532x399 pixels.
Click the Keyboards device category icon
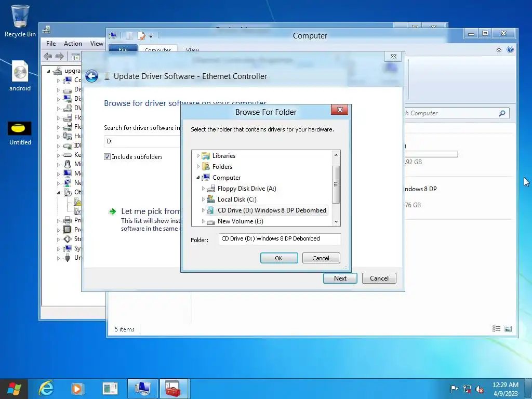[68, 155]
